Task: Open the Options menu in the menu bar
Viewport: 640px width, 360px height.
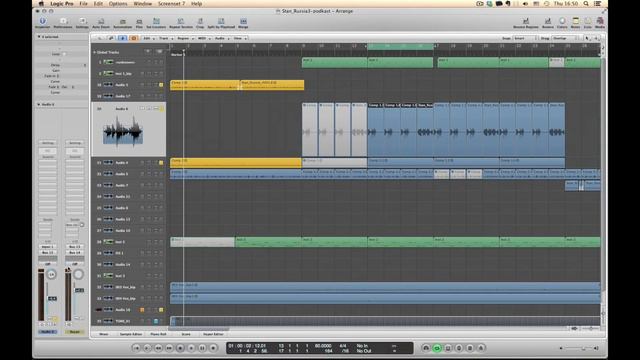Action: pyautogui.click(x=118, y=4)
